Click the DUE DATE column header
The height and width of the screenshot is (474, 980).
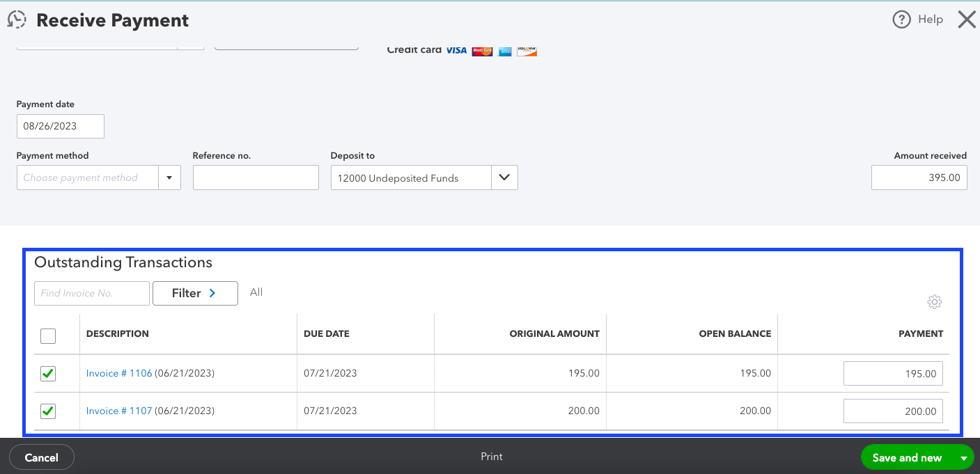coord(327,334)
